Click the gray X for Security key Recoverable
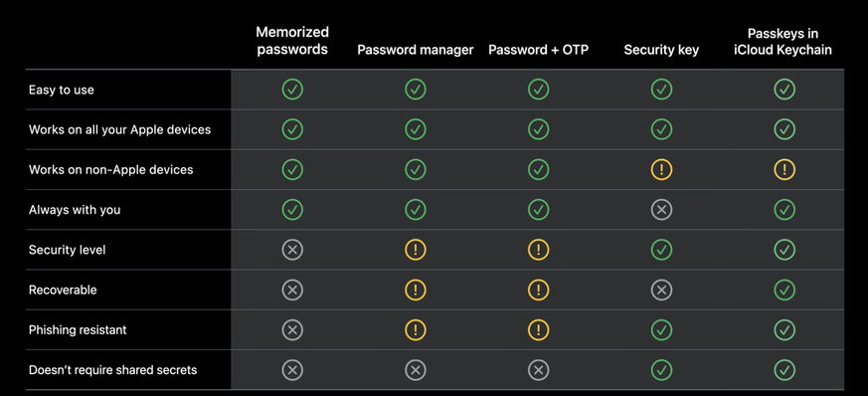Screen dimensions: 868x396 661,290
